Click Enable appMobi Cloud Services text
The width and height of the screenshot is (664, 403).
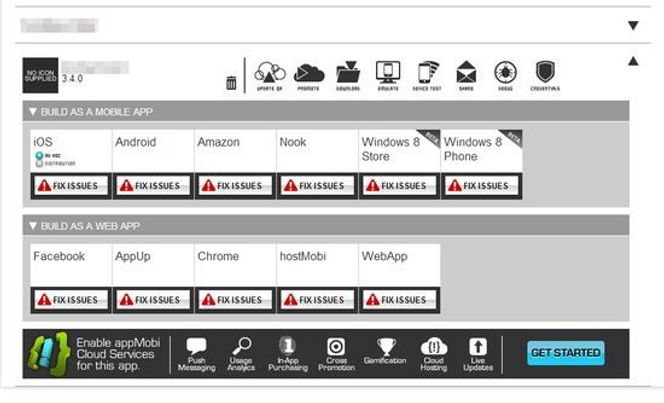point(118,354)
